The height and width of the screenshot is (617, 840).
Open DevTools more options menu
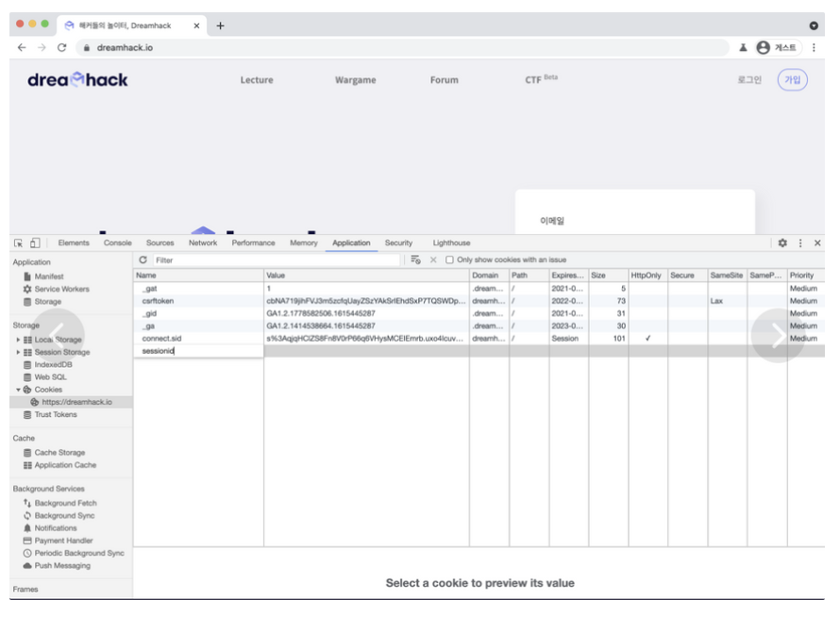(x=800, y=243)
